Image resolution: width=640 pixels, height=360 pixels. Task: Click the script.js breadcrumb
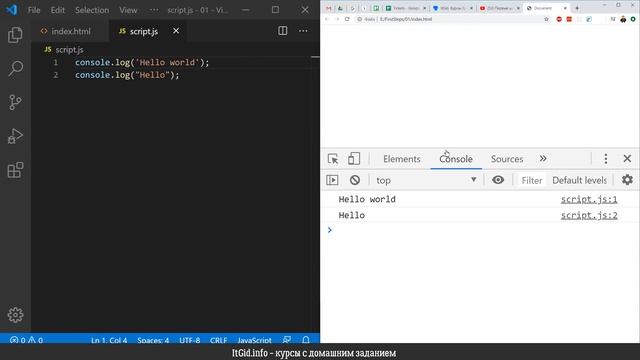click(64, 49)
